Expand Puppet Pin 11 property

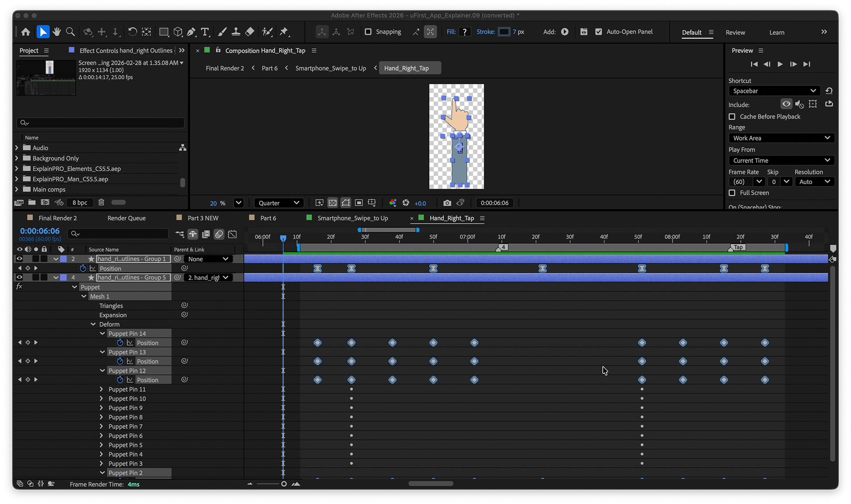101,389
